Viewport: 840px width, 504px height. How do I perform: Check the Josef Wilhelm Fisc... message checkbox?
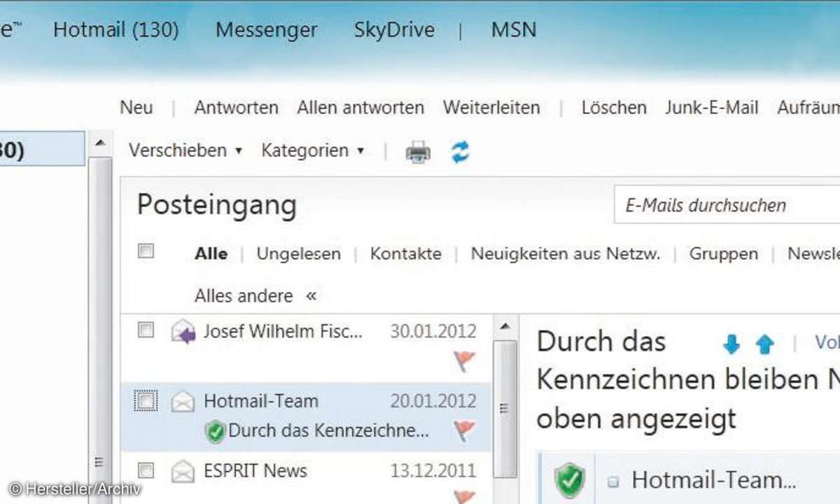point(146,330)
